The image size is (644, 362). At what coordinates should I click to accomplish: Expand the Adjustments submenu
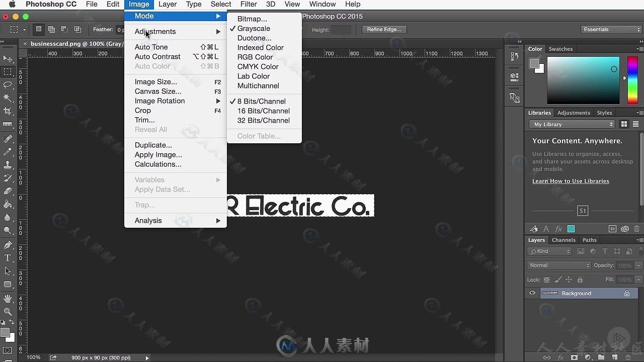click(x=175, y=32)
